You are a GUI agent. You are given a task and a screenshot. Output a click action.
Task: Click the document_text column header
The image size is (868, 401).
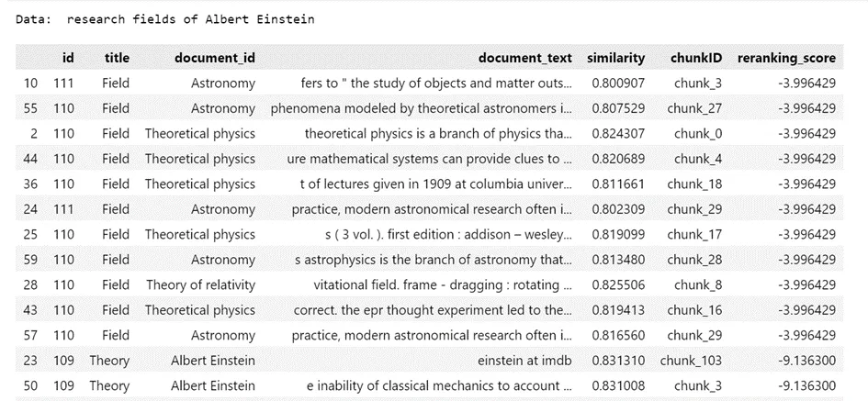(525, 58)
